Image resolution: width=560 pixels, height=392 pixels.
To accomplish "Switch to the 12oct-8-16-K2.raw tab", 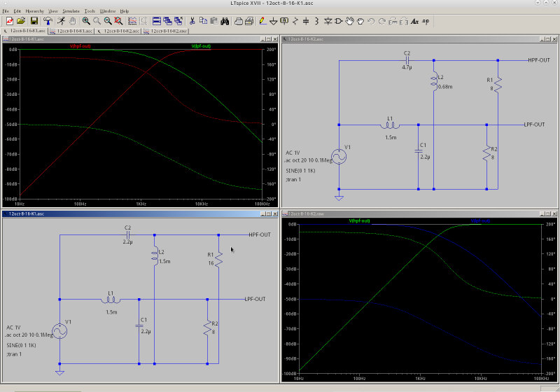I will (165, 31).
